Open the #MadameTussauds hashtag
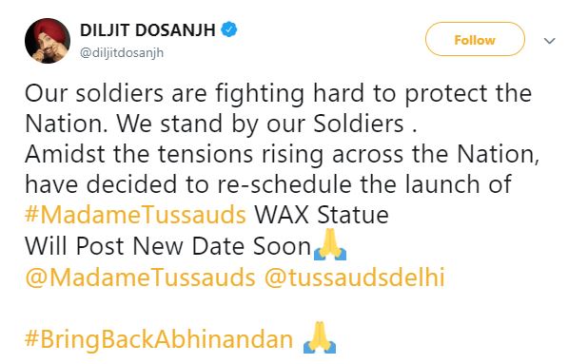Screen dimensions: 588x364 136,215
